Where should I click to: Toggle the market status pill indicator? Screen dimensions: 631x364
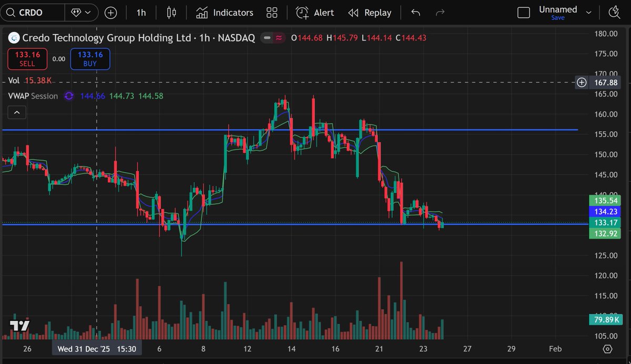[x=273, y=38]
